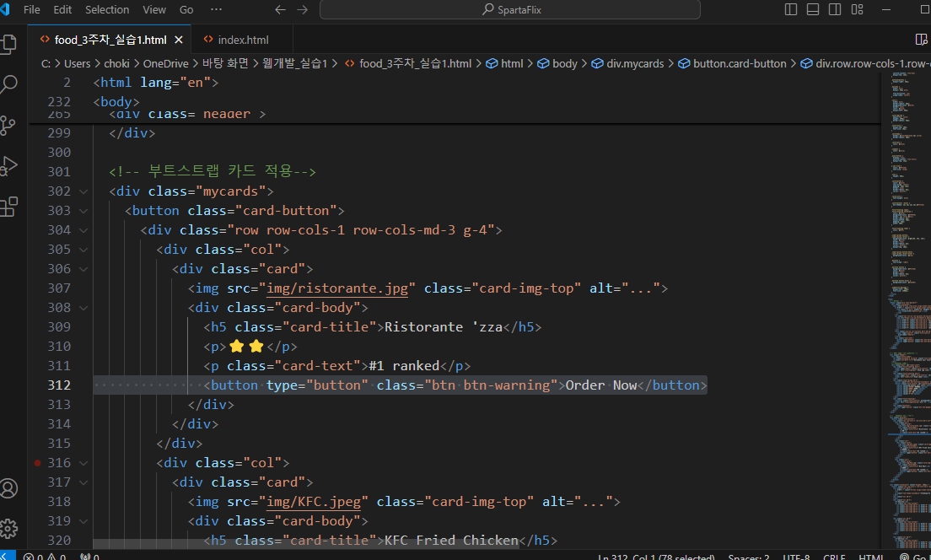Open the Manage gear menu

pyautogui.click(x=8, y=529)
